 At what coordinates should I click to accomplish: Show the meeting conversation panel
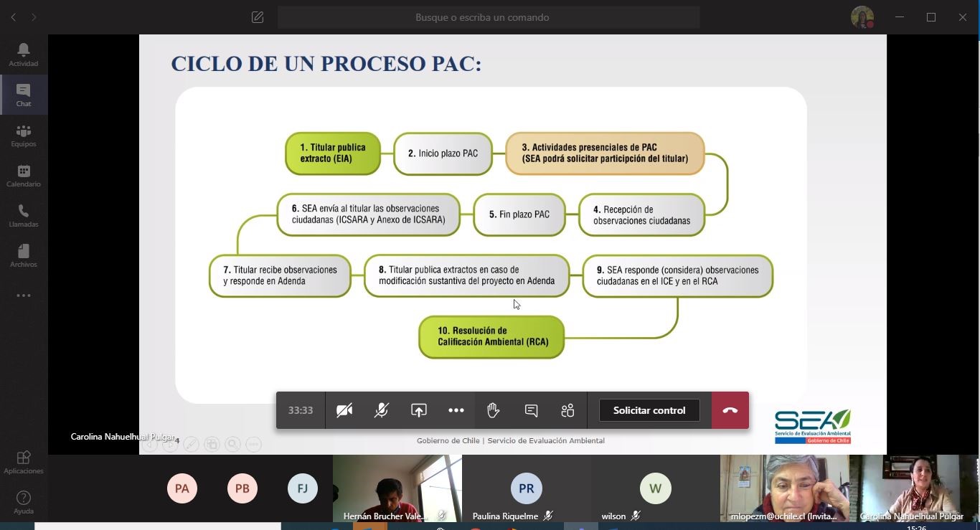click(x=531, y=410)
